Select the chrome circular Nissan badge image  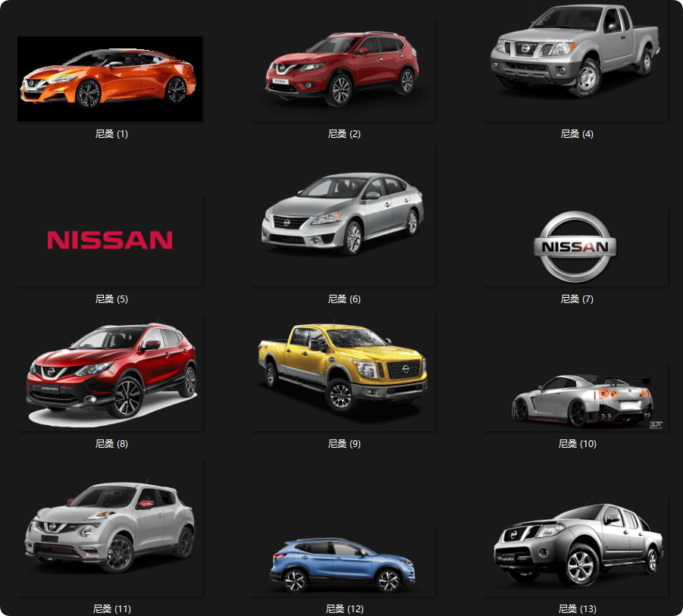[x=575, y=247]
